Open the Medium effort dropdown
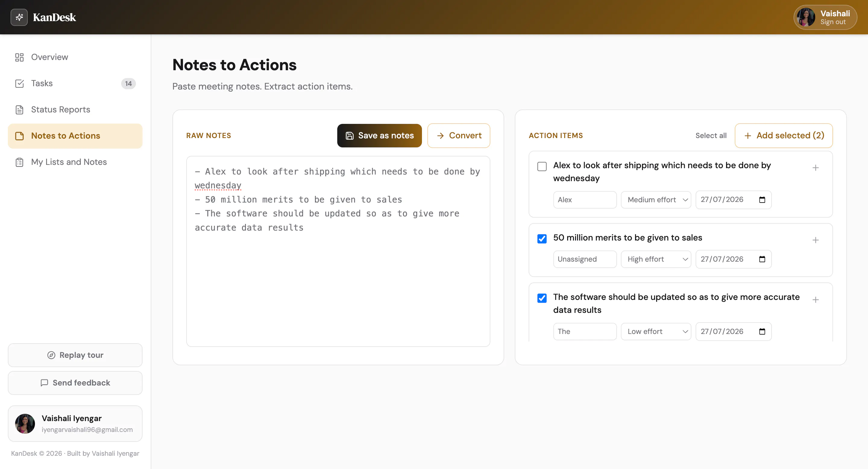The height and width of the screenshot is (469, 868). [656, 200]
